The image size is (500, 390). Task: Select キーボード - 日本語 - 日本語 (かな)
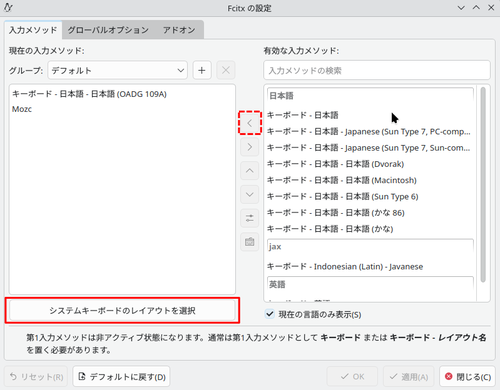370,229
